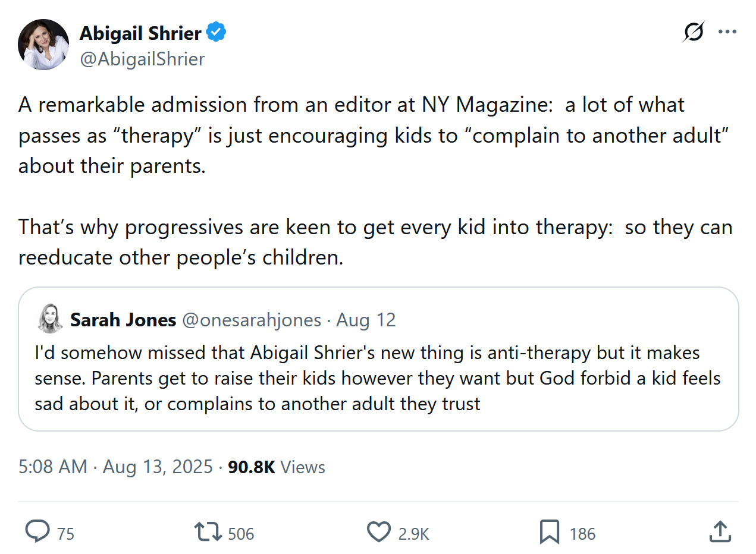This screenshot has height=554, width=756.
Task: Click the 5:08 AM Aug 13, 2025 timestamp
Action: point(115,467)
